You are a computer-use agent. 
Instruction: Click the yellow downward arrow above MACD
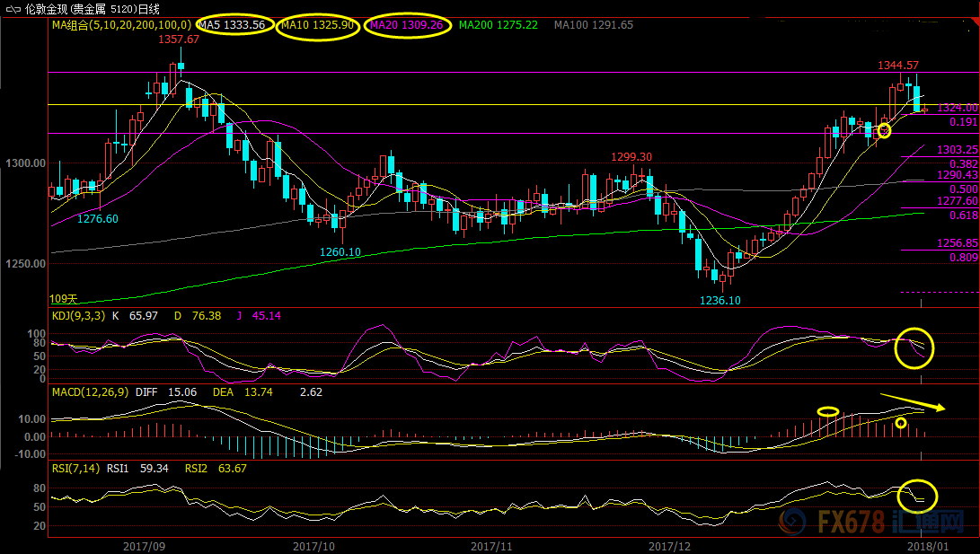pyautogui.click(x=913, y=401)
